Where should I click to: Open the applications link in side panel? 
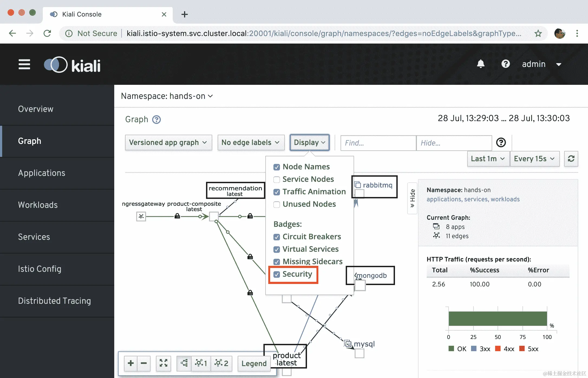[444, 199]
